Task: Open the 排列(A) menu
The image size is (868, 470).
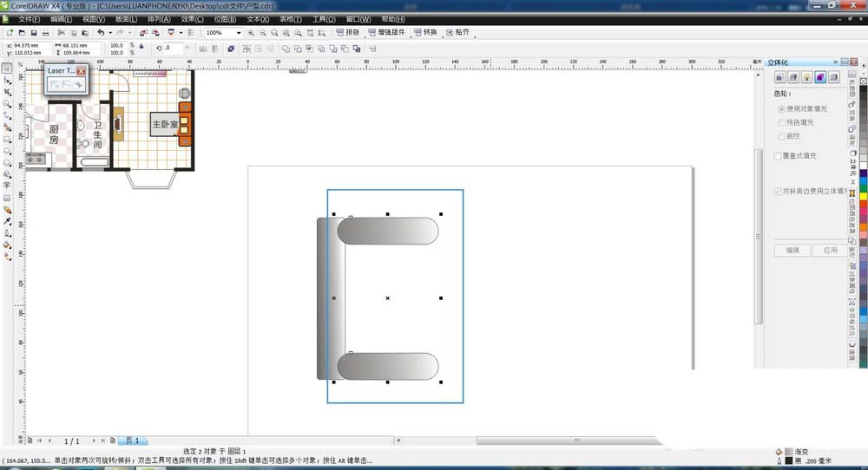Action: [x=159, y=19]
